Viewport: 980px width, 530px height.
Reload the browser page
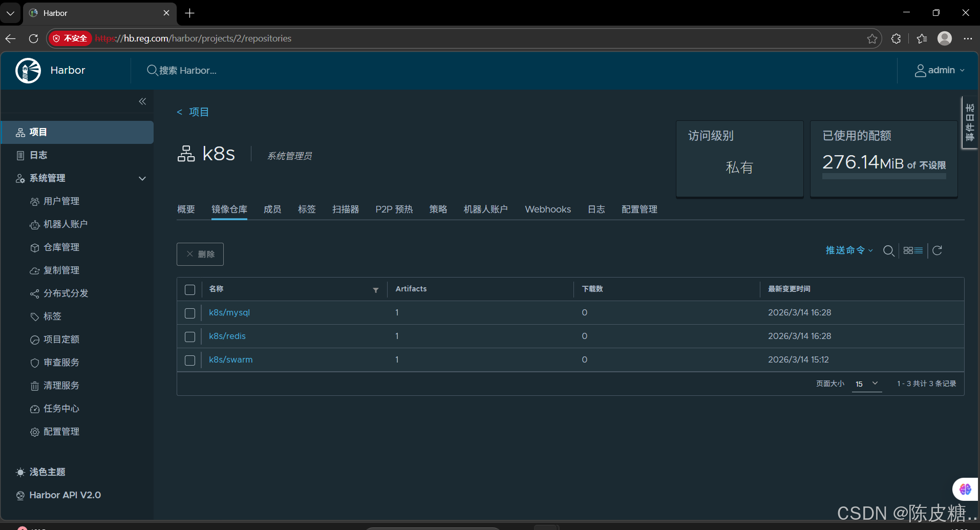point(34,38)
